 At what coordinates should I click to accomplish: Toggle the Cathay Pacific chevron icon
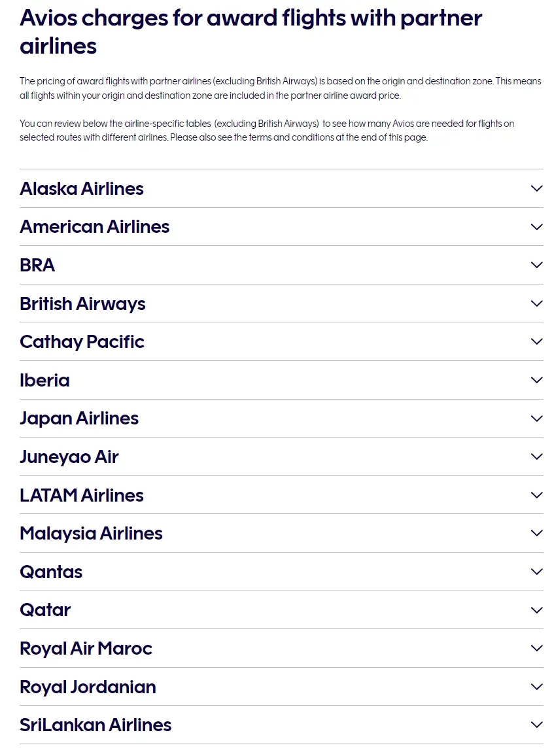click(x=536, y=341)
